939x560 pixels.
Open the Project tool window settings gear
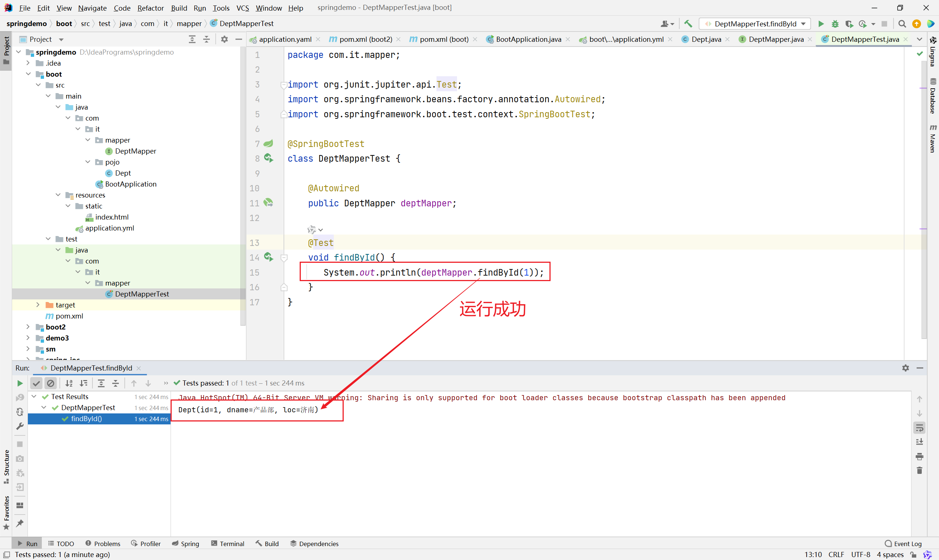224,39
